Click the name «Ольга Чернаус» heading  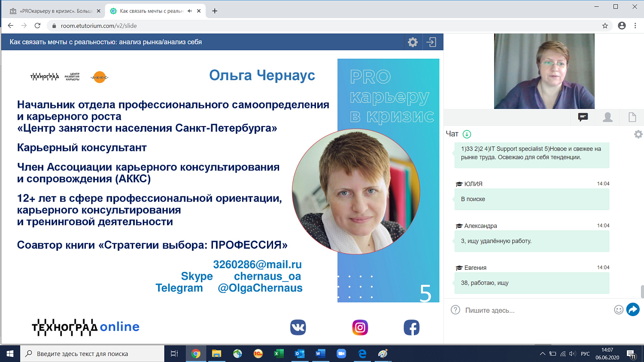[x=262, y=75]
